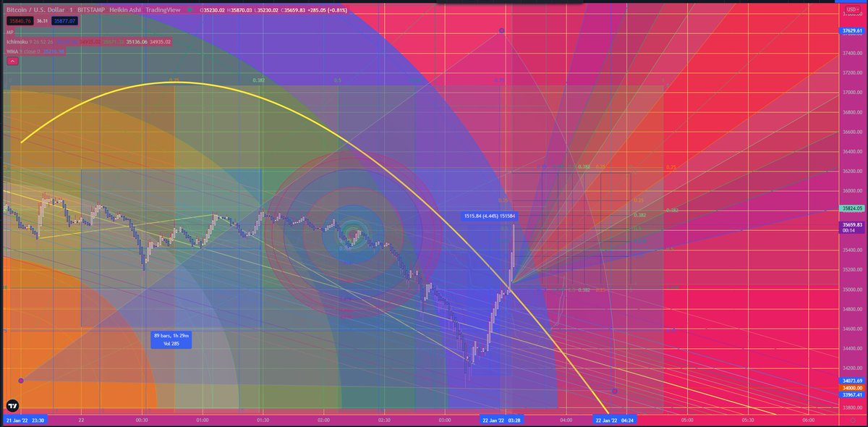Select the anchor point above the 04:24 label
868x427 pixels.
coord(615,391)
